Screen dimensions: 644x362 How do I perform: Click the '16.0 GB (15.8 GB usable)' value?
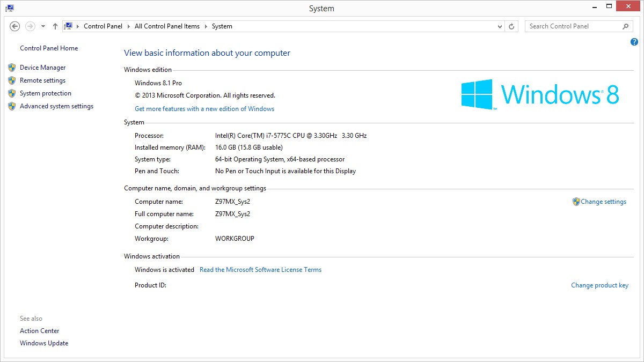[249, 147]
